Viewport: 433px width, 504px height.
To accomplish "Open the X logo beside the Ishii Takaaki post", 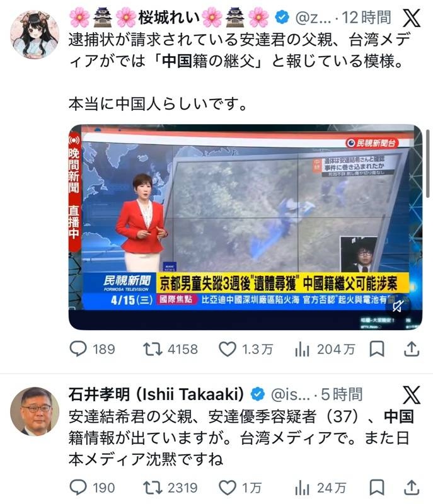I will (412, 395).
